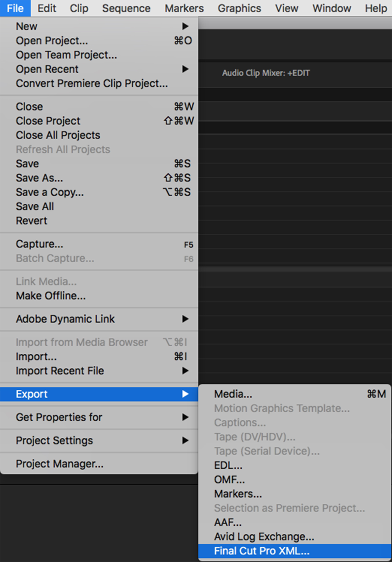Open the Graphics menu
392x562 pixels.
click(239, 8)
